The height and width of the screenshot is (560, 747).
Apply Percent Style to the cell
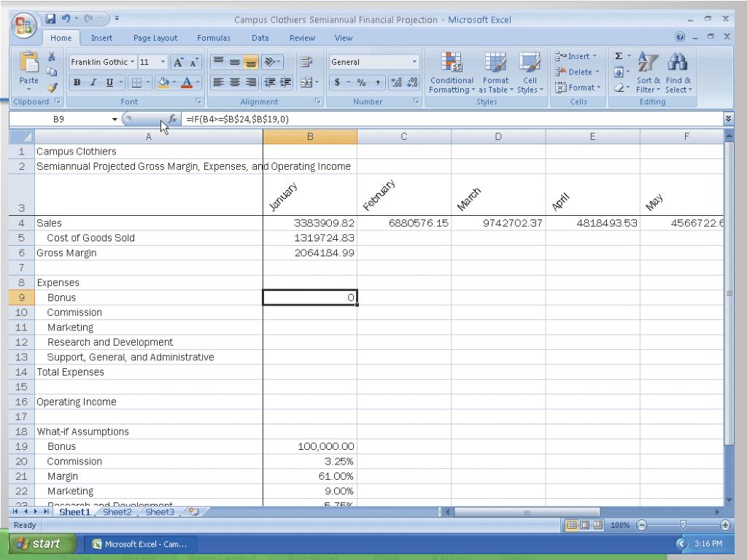pos(362,82)
